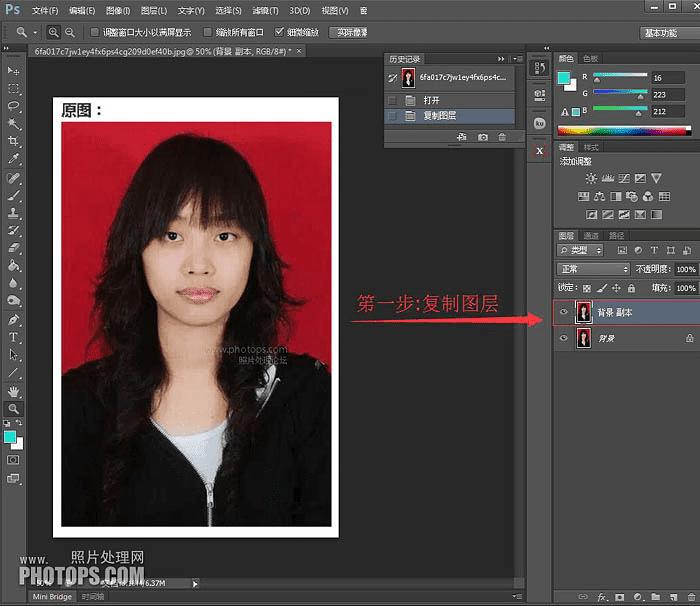
Task: Click camera icon to create new snapshot
Action: pyautogui.click(x=483, y=136)
